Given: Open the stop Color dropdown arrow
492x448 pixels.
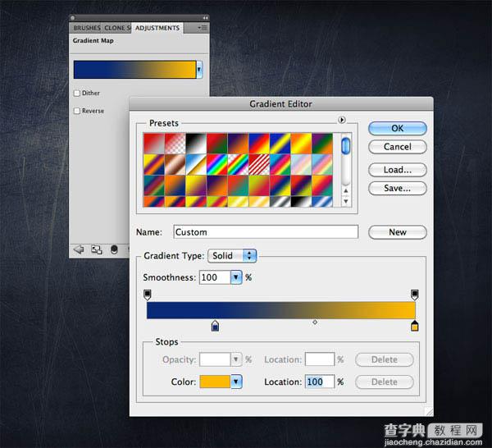Looking at the screenshot, I should point(236,382).
